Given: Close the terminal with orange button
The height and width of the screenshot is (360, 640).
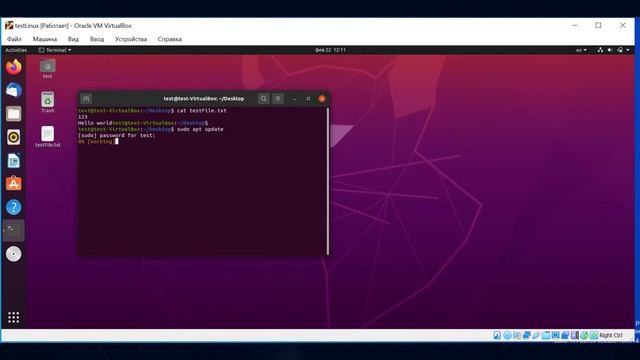Looking at the screenshot, I should 322,99.
